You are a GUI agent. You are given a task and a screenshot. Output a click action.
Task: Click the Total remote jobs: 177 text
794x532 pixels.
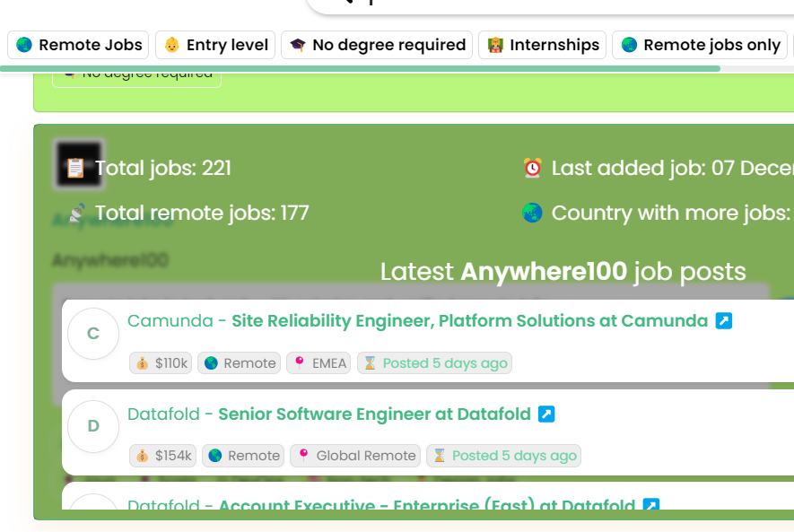tap(202, 214)
